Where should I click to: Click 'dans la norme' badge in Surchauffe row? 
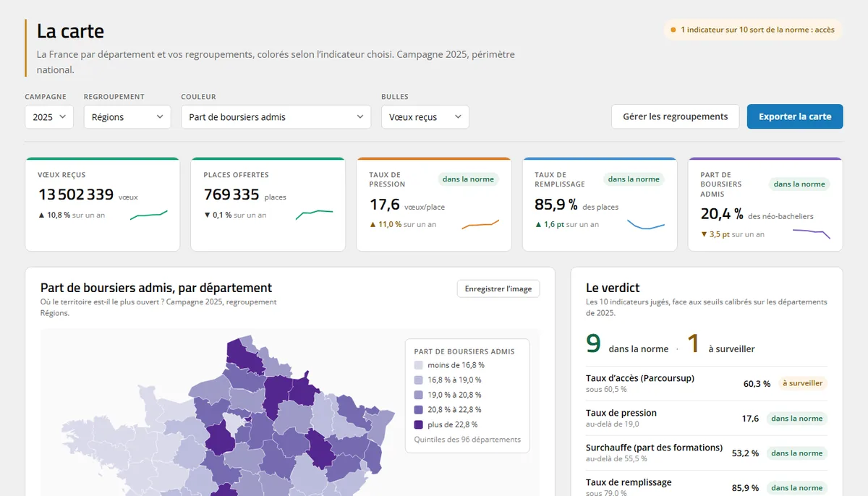click(x=796, y=453)
